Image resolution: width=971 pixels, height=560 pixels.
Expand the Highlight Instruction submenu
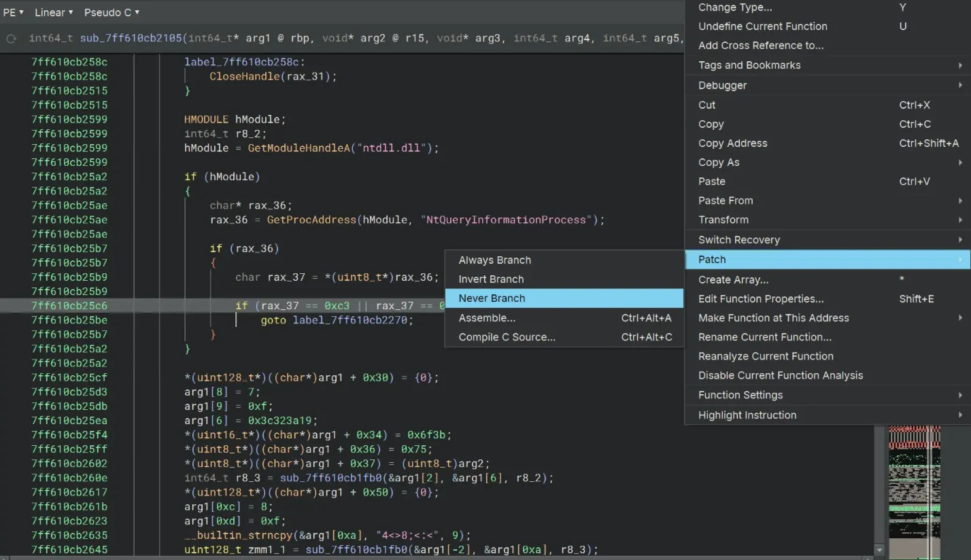click(x=747, y=415)
